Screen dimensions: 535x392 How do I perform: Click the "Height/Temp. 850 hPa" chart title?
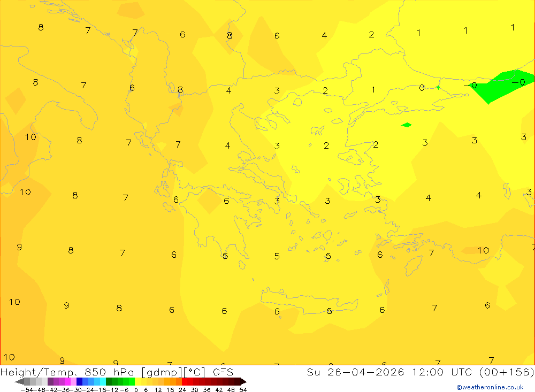tap(67, 372)
